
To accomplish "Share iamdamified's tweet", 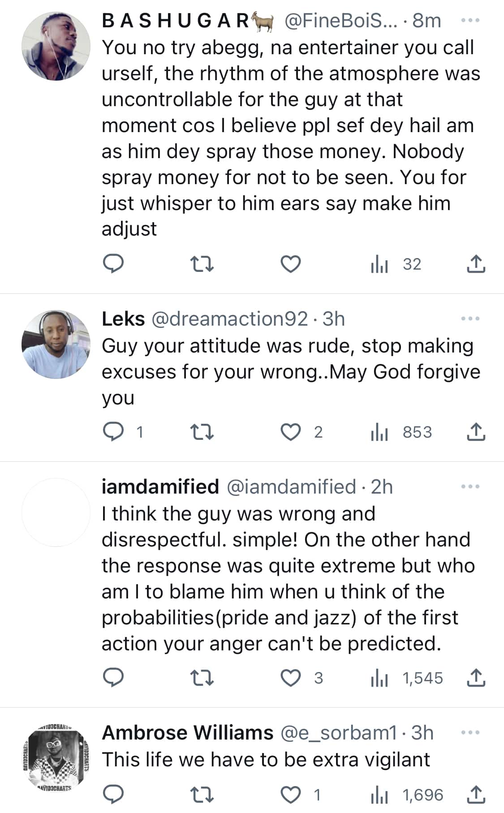I will (x=476, y=678).
